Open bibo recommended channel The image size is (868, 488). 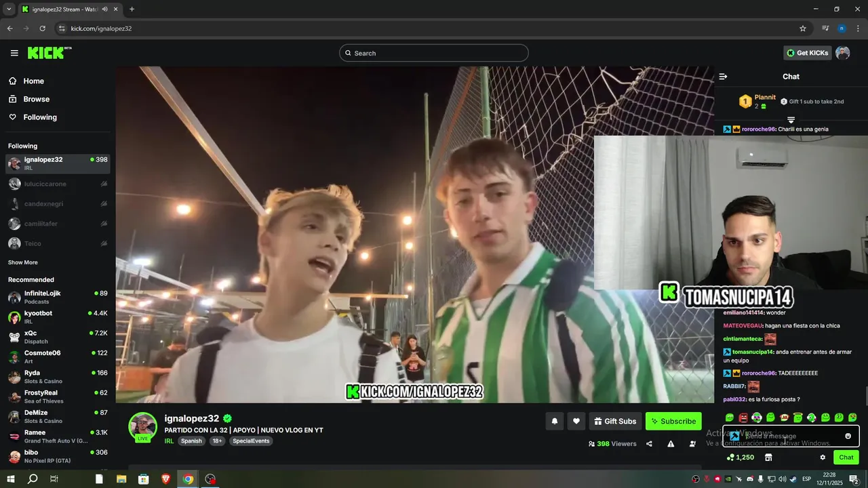58,456
